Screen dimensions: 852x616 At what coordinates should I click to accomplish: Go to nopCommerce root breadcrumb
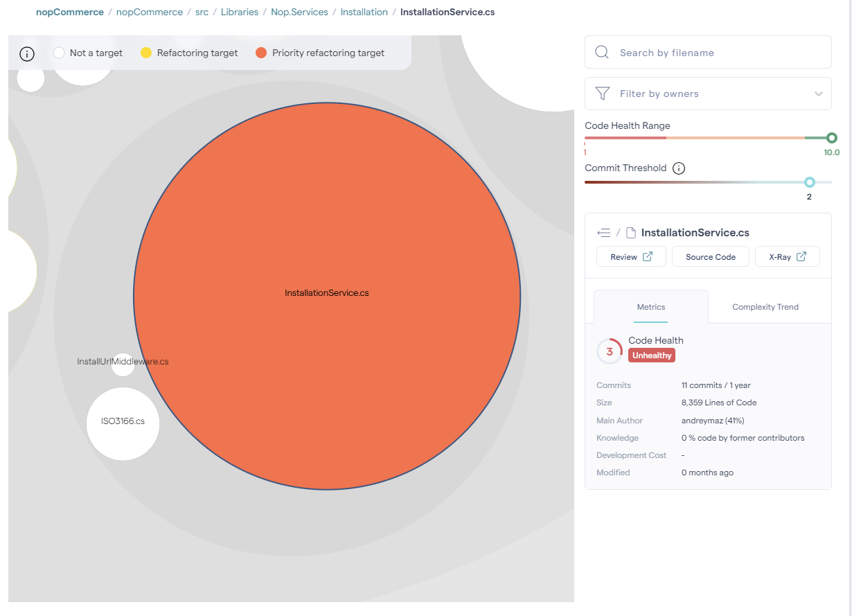click(x=70, y=12)
